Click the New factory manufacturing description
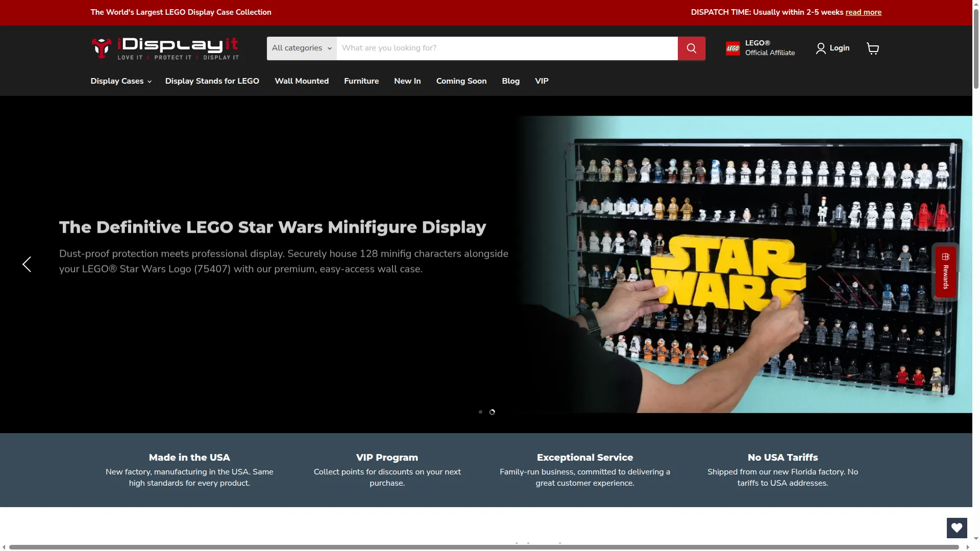This screenshot has width=980, height=551. pos(189,478)
